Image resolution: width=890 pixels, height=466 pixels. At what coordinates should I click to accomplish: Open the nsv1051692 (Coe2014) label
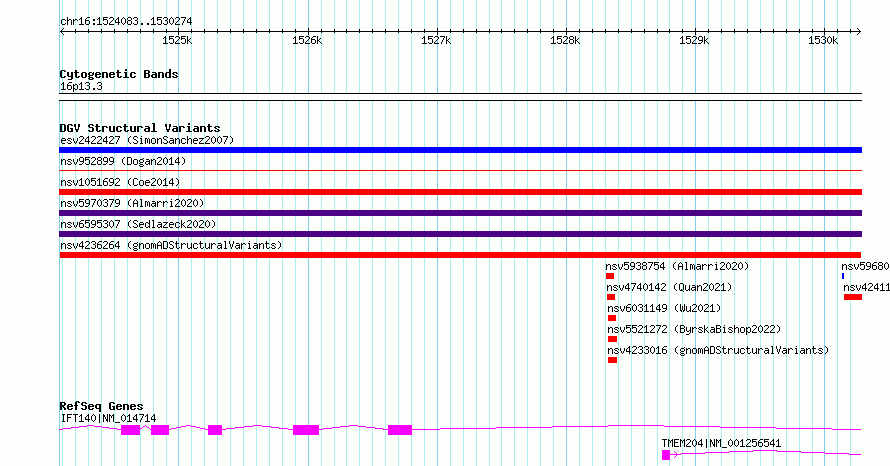point(120,182)
